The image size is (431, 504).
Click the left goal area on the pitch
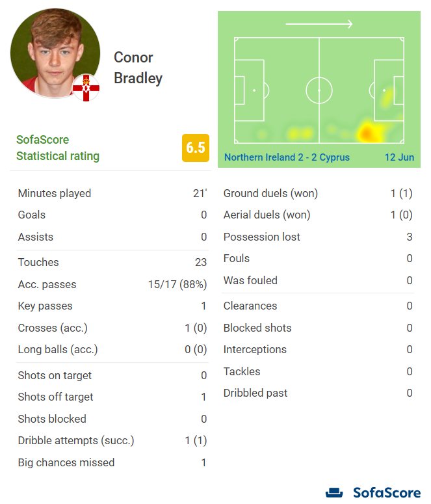239,90
